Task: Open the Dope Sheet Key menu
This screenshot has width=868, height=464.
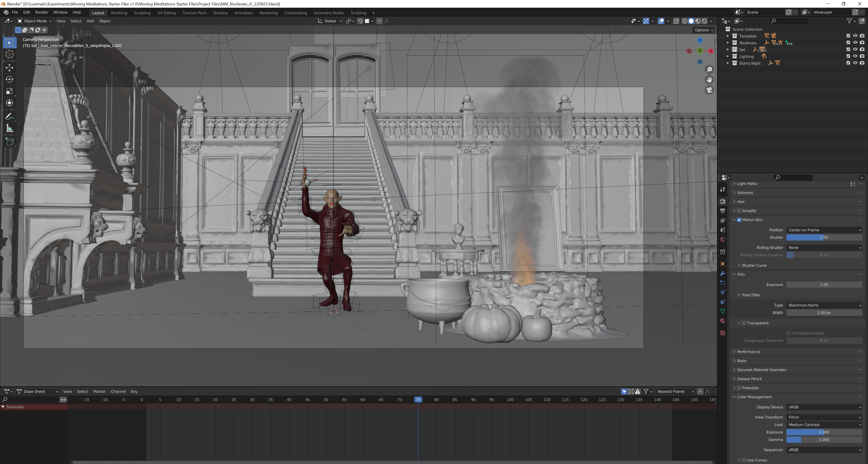Action: click(x=134, y=391)
